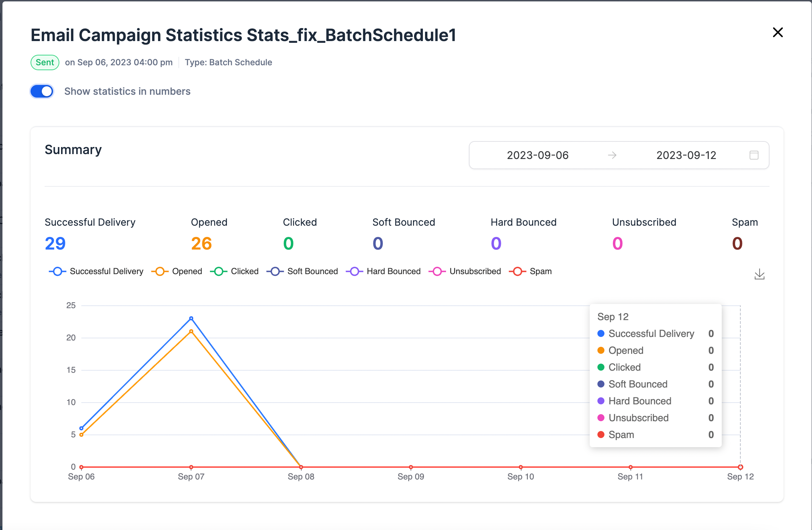Click the Spam summary label
Screen dimensions: 812x530
coord(745,222)
